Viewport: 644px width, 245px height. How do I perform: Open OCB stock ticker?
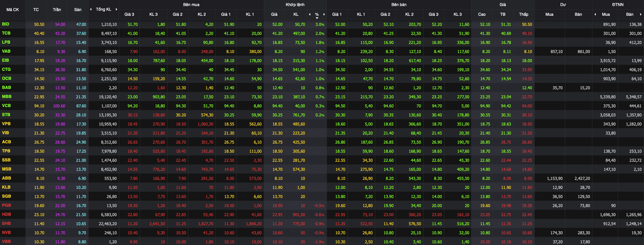click(6, 79)
